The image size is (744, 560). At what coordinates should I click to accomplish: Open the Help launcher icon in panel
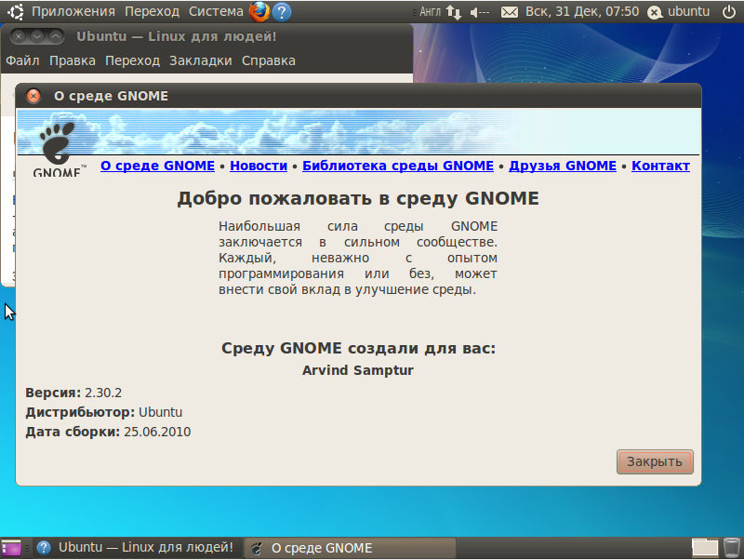click(282, 12)
